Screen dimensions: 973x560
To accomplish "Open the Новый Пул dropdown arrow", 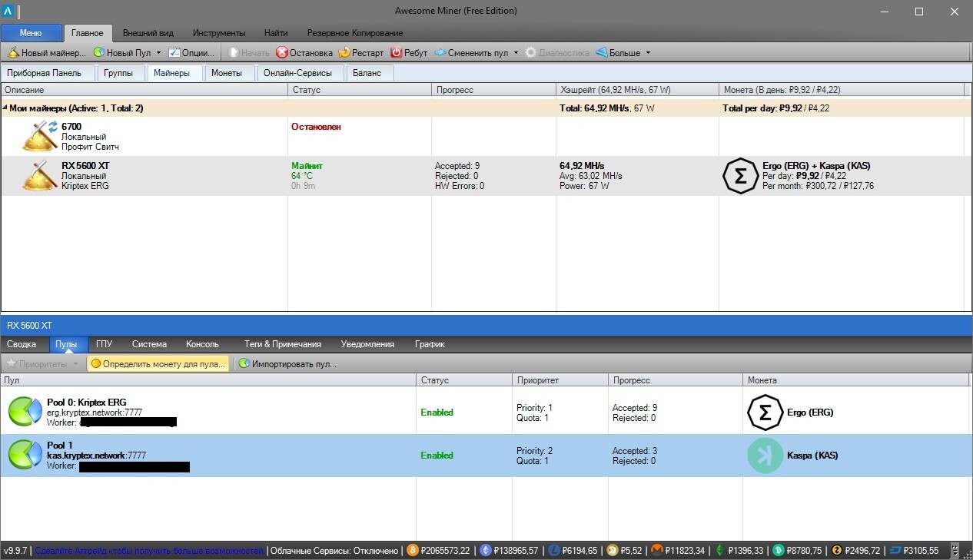I will (x=158, y=53).
